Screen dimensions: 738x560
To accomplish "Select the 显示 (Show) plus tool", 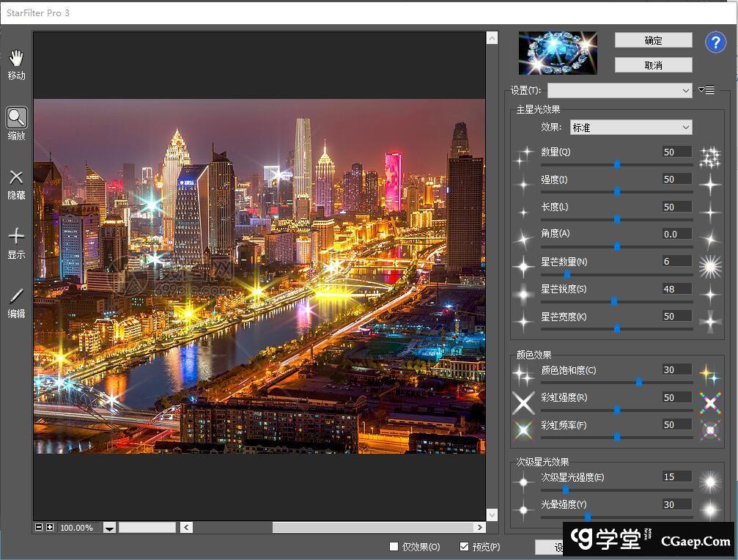I will (x=16, y=236).
